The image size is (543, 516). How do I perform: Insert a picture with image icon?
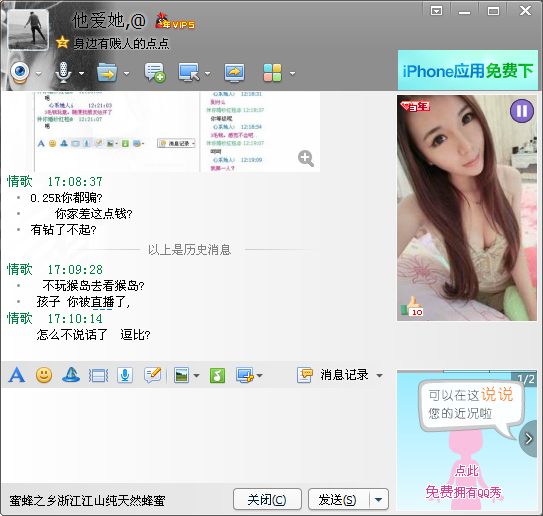[x=181, y=375]
